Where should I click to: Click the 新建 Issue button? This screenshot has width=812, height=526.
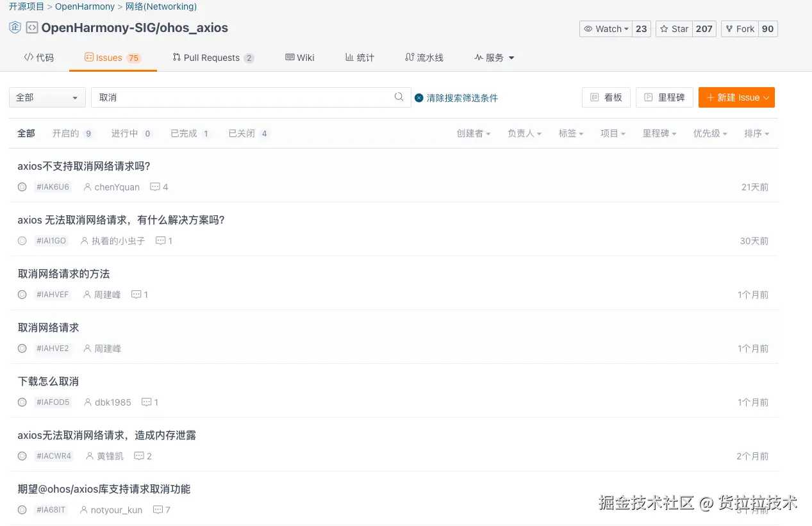(x=736, y=97)
